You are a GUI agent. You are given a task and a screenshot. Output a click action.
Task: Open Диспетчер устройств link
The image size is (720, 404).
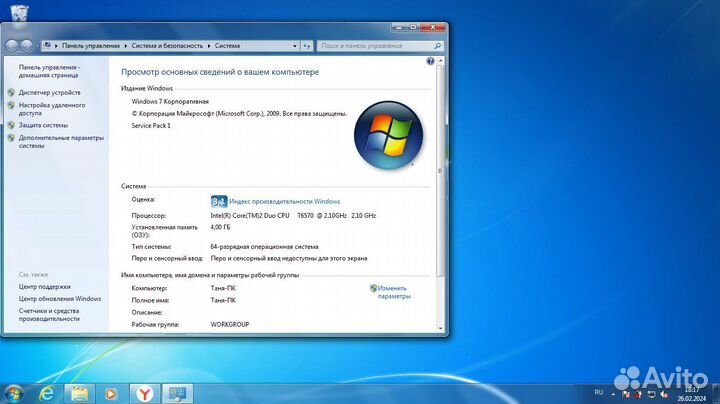50,93
